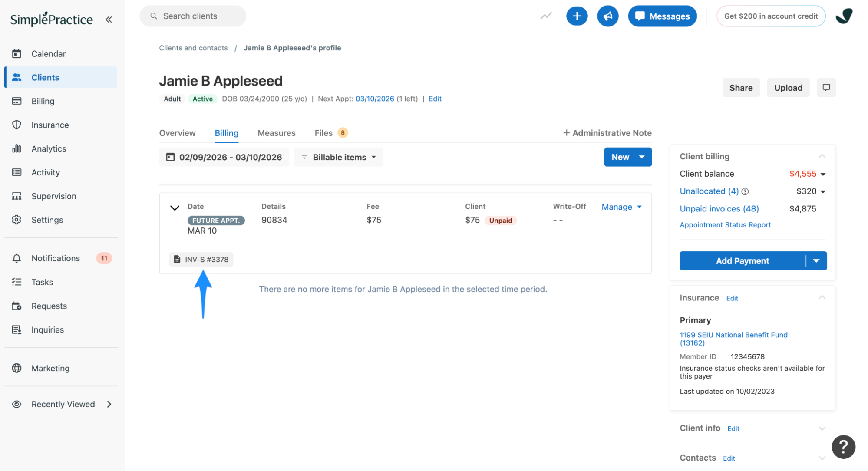
Task: Click the notifications count badge 11
Action: [104, 258]
